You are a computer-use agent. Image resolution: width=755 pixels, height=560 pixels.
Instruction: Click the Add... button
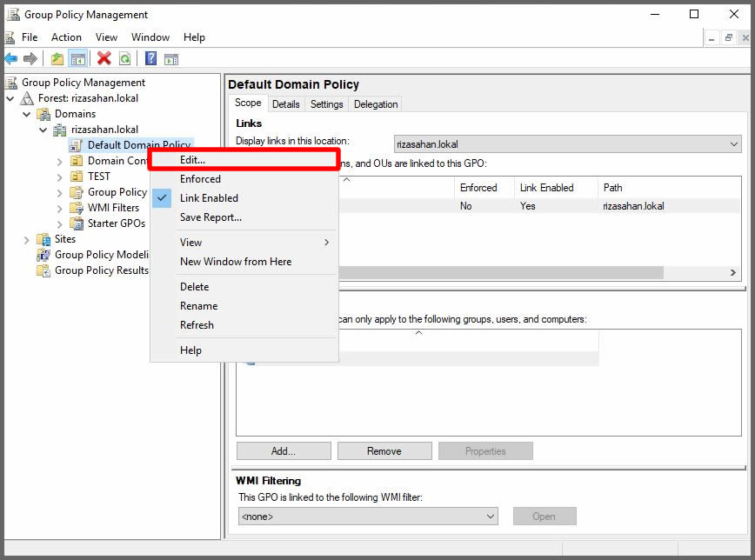coord(284,450)
